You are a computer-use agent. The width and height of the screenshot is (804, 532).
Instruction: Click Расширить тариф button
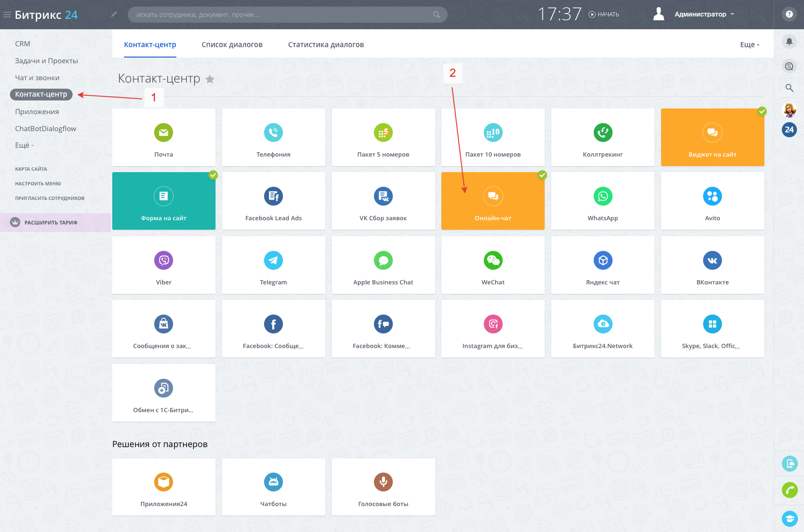click(56, 223)
